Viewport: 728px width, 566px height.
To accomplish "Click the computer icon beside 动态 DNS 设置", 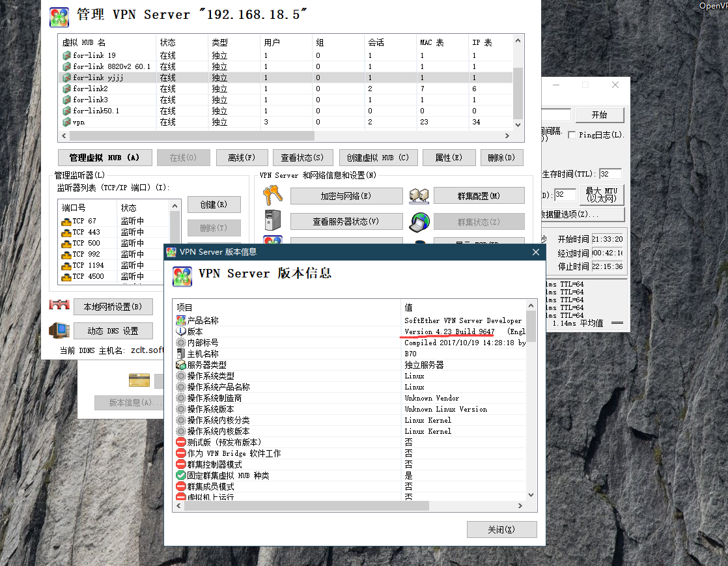I will point(59,330).
